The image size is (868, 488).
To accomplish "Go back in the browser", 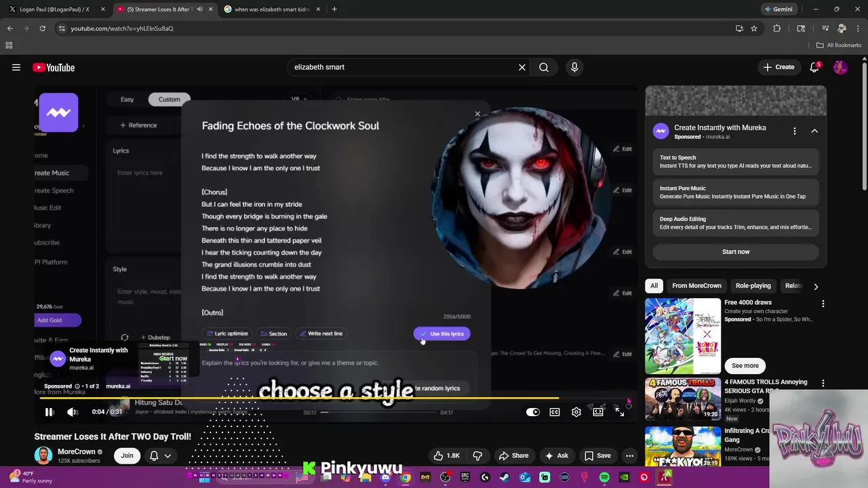I will point(10,28).
